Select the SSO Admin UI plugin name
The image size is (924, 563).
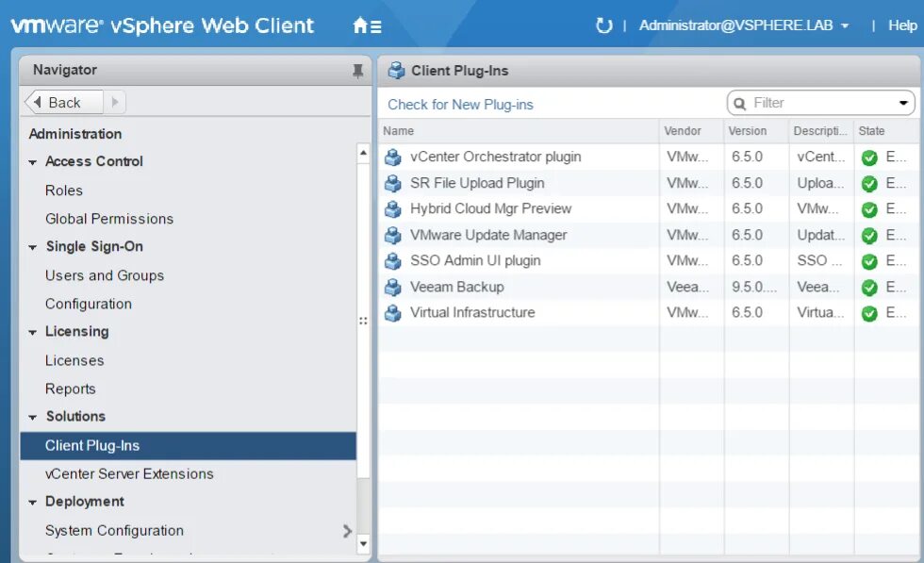[475, 260]
